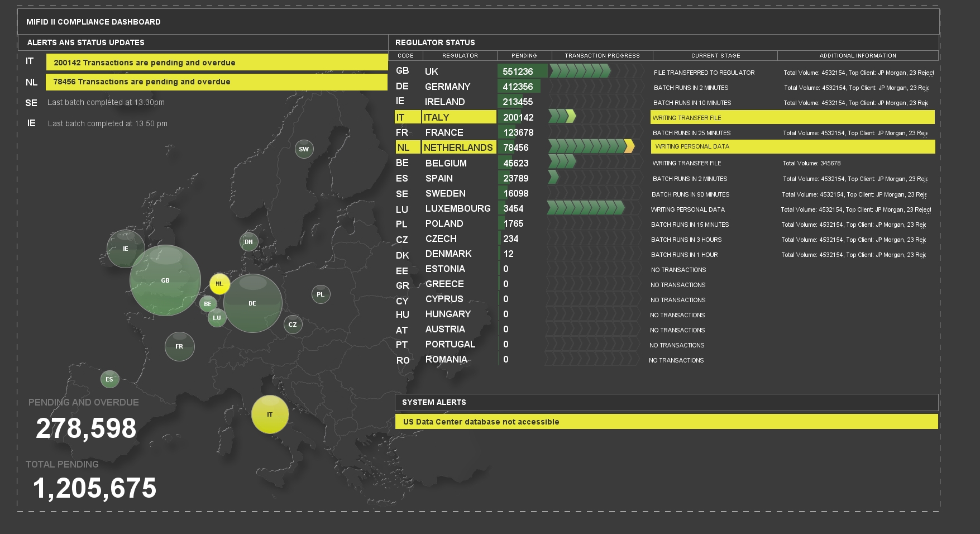Select the NETHERLANDS row in the table
Viewport: 980px width, 534px height.
458,147
